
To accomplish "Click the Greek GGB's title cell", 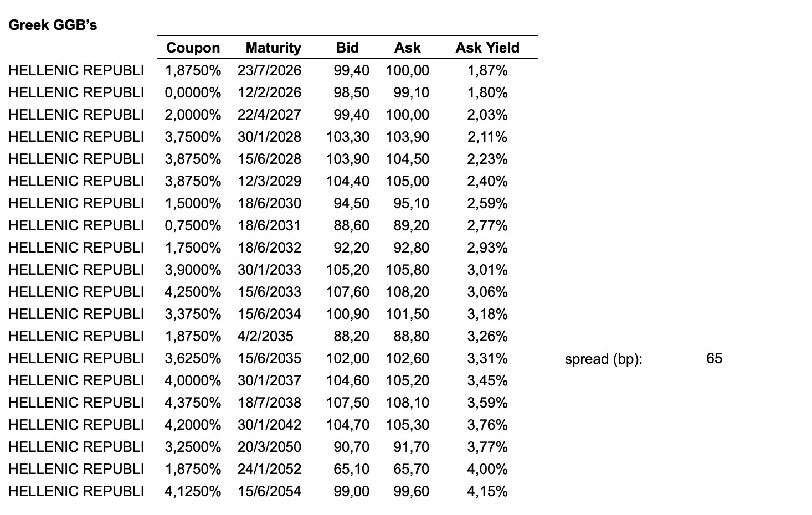I will click(x=53, y=25).
